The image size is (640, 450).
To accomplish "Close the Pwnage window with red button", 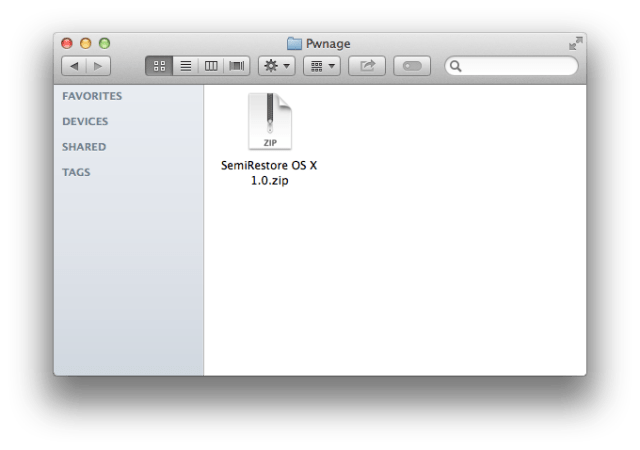I will [x=67, y=43].
